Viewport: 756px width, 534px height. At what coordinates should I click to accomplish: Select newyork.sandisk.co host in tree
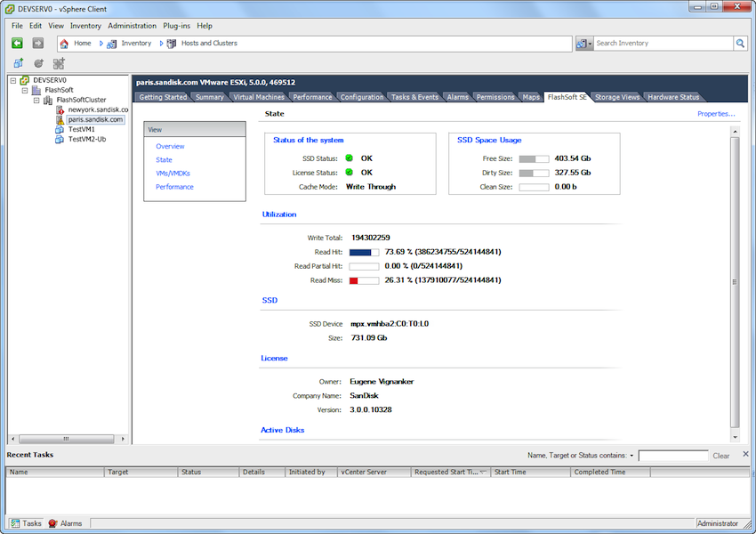point(98,110)
